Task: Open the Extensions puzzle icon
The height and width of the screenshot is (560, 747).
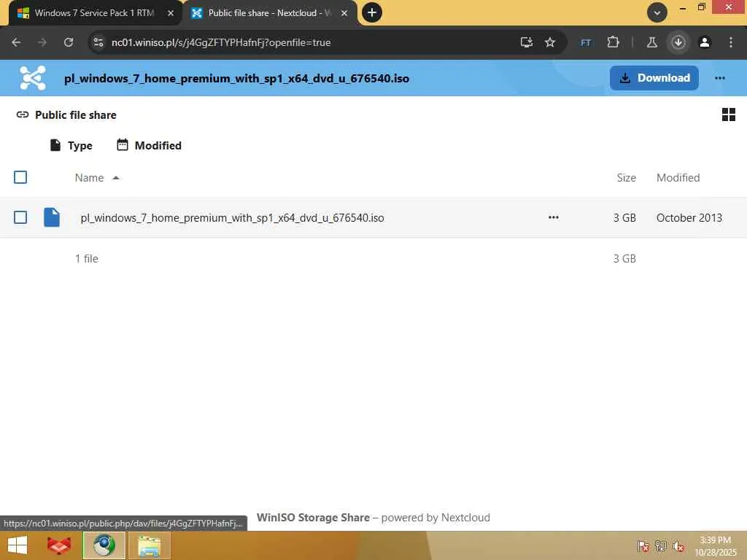Action: click(613, 42)
